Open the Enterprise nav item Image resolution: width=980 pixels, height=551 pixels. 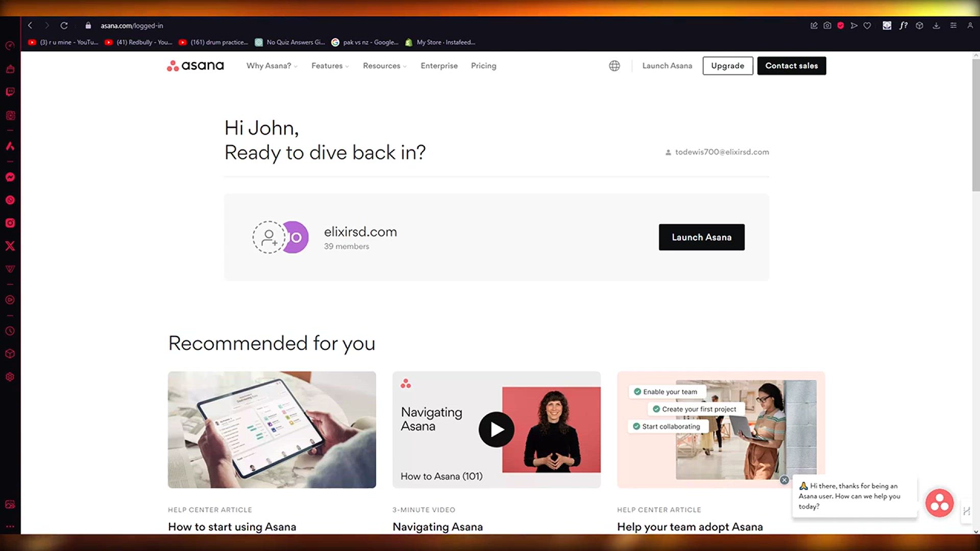click(x=439, y=66)
